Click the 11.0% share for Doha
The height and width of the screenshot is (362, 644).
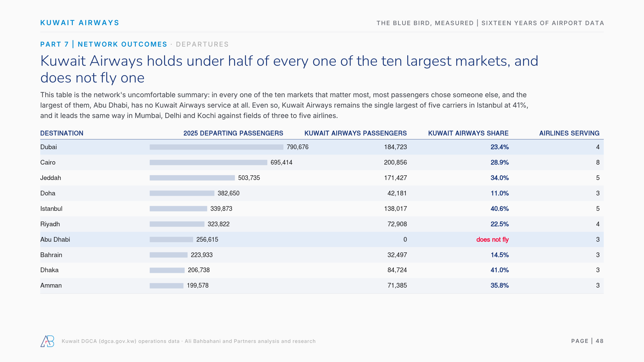499,193
